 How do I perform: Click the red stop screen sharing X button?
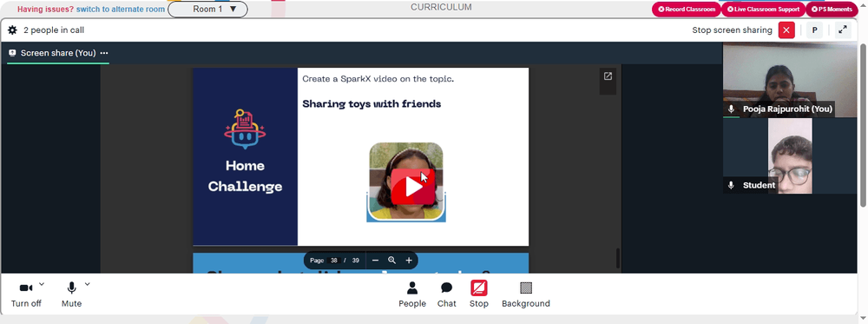[x=786, y=30]
